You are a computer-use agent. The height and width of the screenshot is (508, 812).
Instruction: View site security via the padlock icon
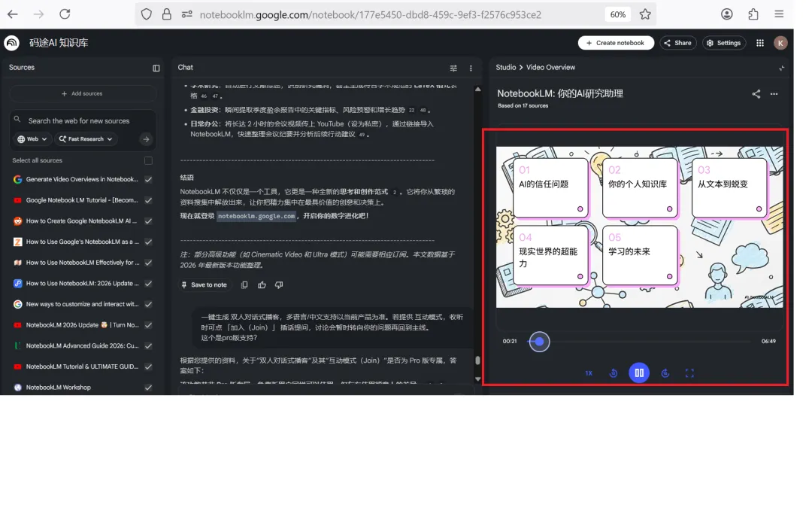[167, 14]
